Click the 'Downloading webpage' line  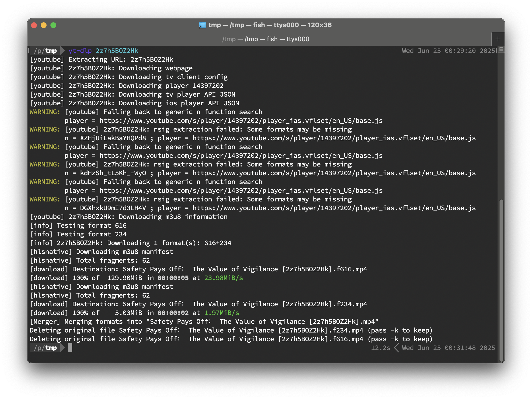tap(111, 68)
